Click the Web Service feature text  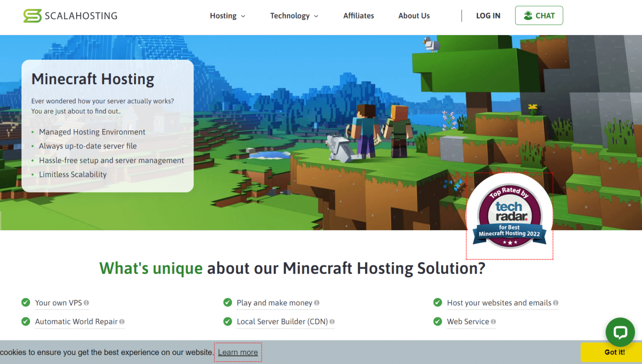(x=468, y=322)
